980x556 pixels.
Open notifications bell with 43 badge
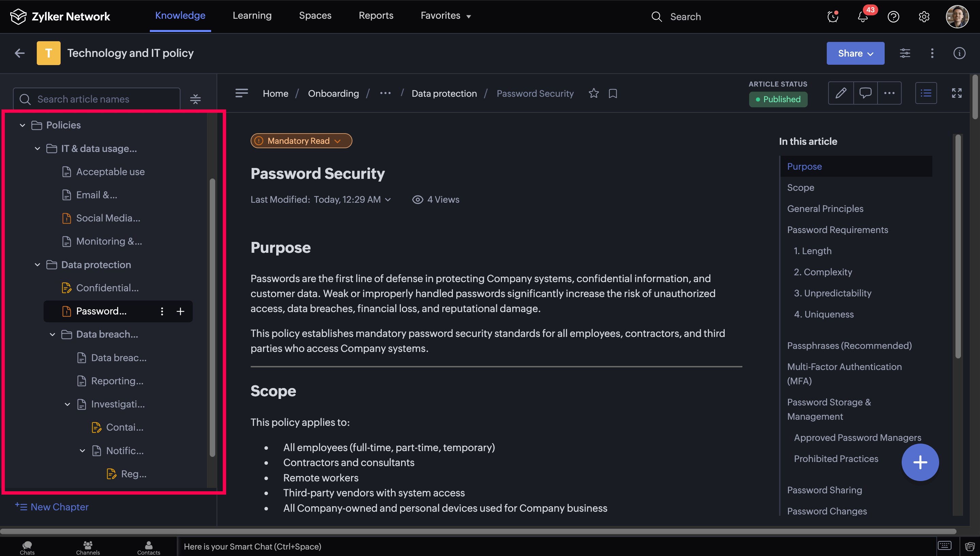tap(863, 16)
